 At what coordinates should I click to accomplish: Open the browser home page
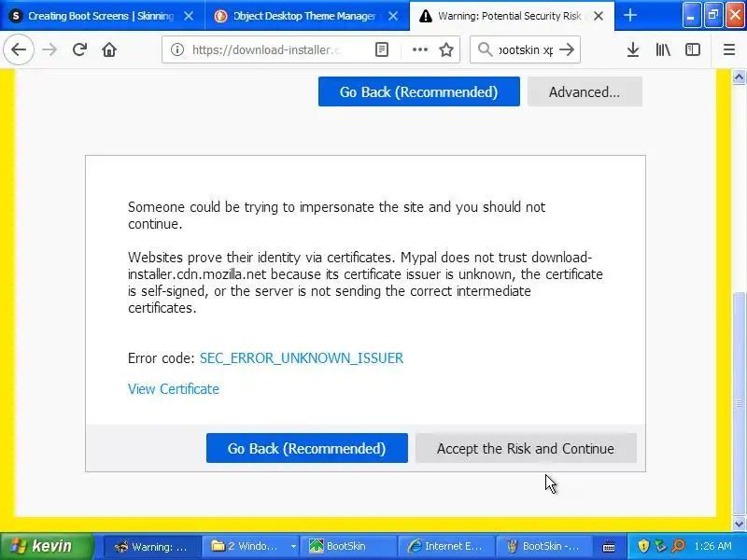coord(109,49)
